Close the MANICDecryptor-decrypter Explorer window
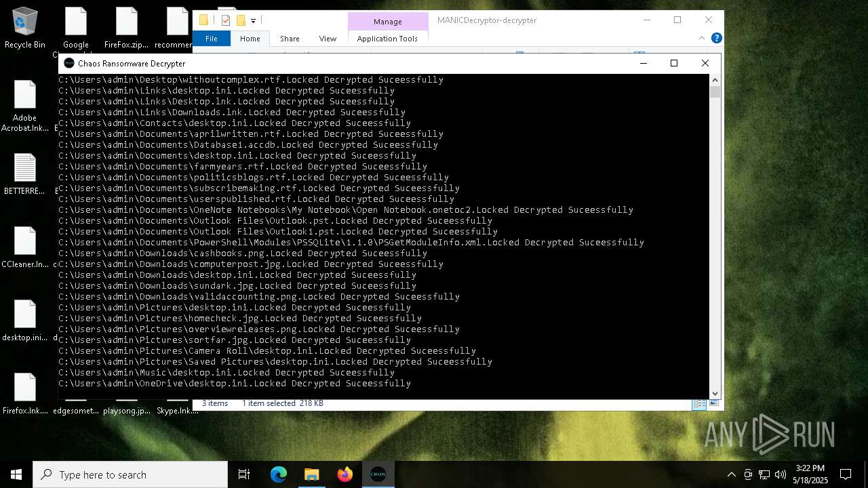The height and width of the screenshot is (488, 868). point(709,20)
